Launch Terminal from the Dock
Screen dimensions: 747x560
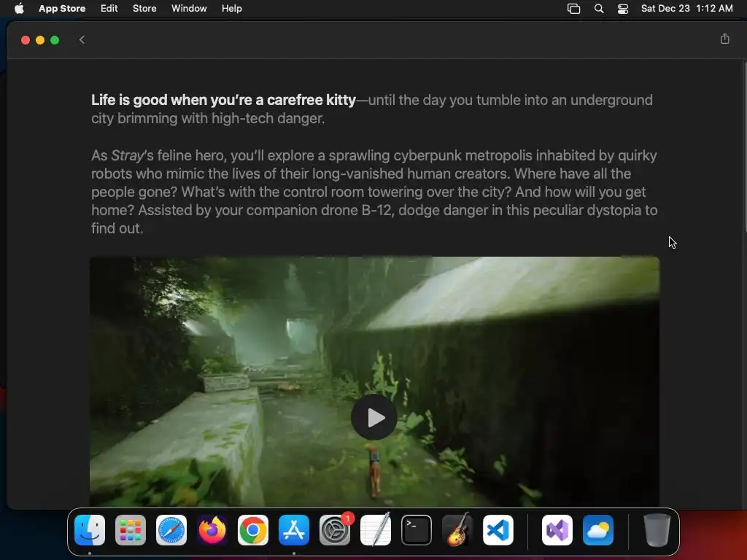tap(417, 530)
